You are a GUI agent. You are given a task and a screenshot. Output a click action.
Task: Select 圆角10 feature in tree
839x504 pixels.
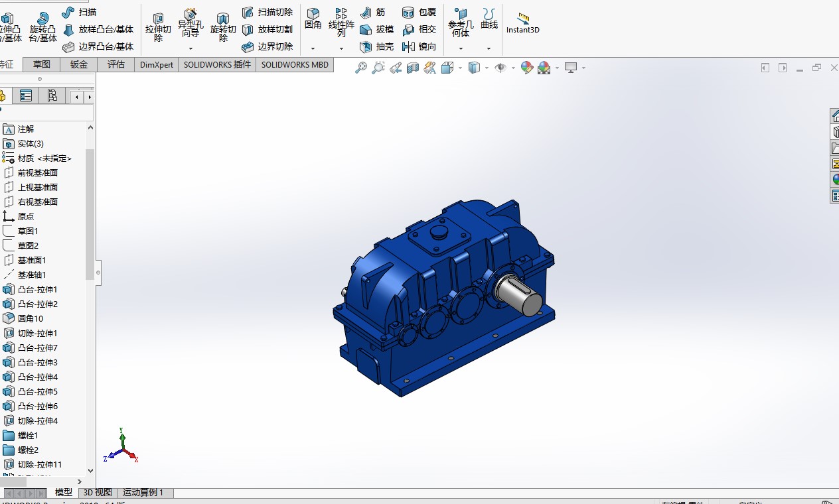click(x=23, y=319)
